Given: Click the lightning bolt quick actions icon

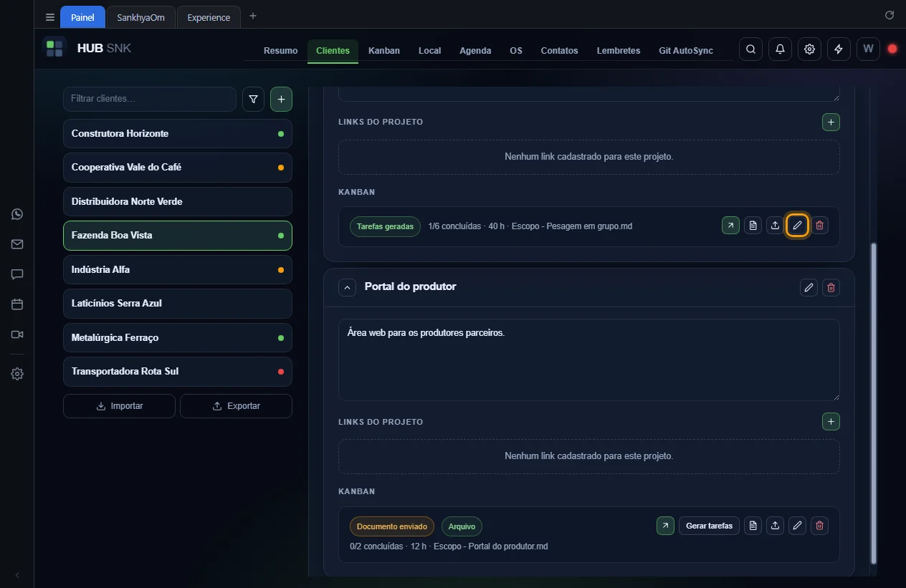Looking at the screenshot, I should pos(839,49).
